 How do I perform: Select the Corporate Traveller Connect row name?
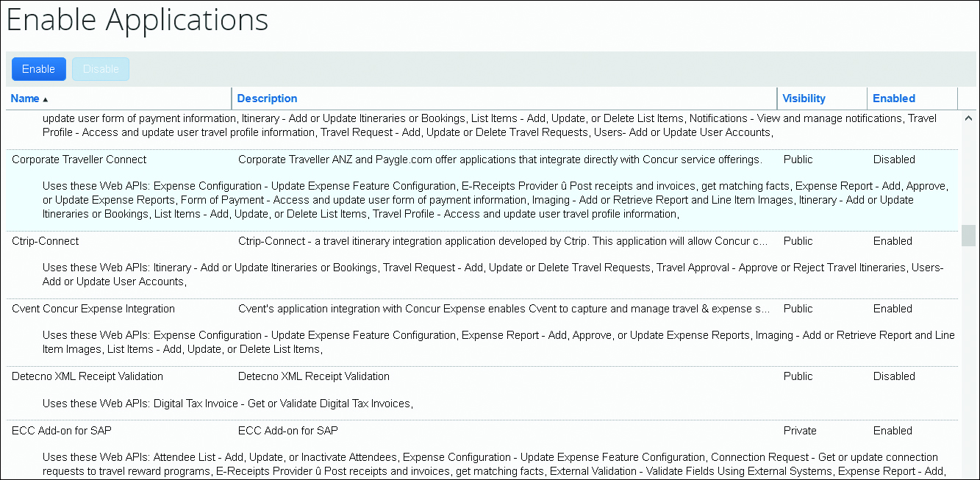pos(79,160)
